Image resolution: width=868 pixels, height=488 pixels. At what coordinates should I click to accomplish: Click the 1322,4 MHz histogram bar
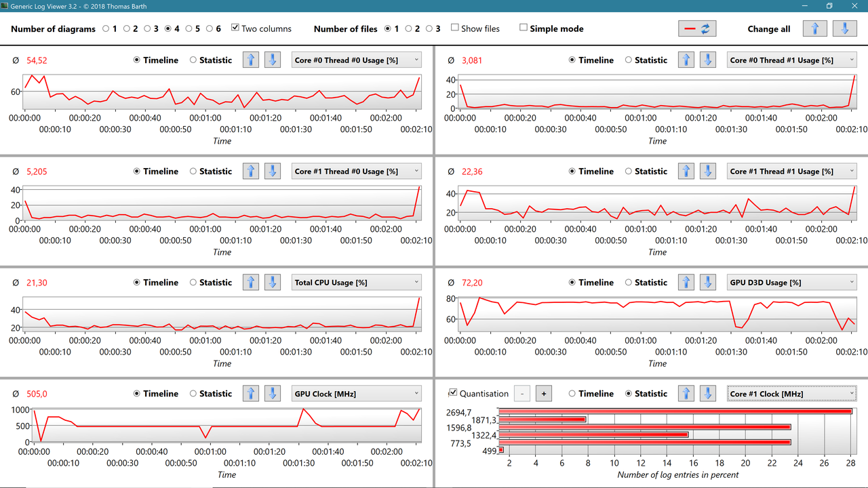click(x=593, y=434)
